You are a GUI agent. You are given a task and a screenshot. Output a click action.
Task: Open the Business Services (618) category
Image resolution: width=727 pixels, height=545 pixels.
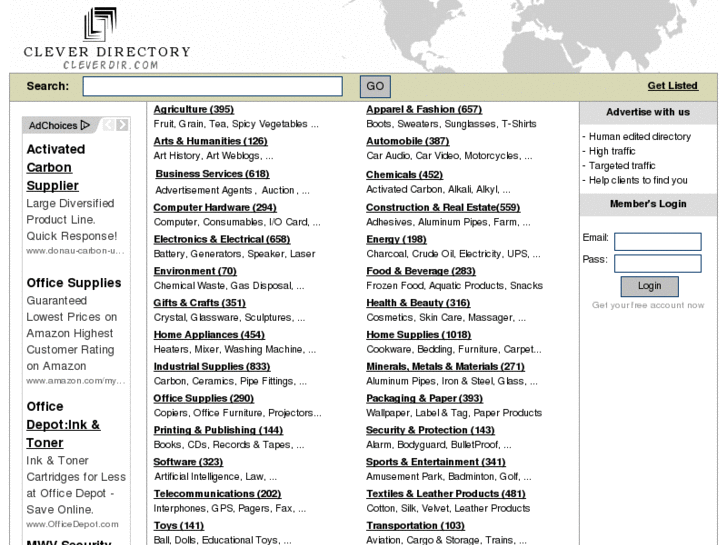pos(212,174)
